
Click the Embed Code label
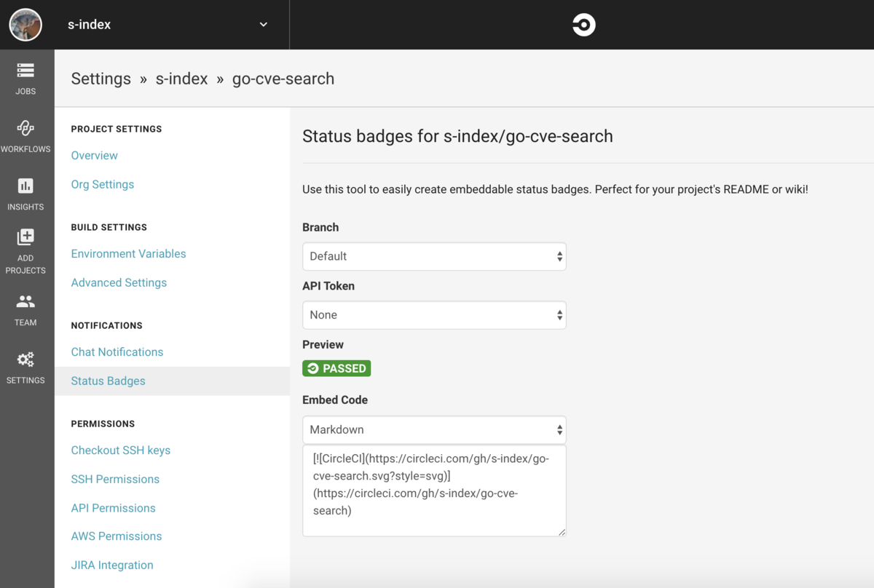[x=335, y=400]
